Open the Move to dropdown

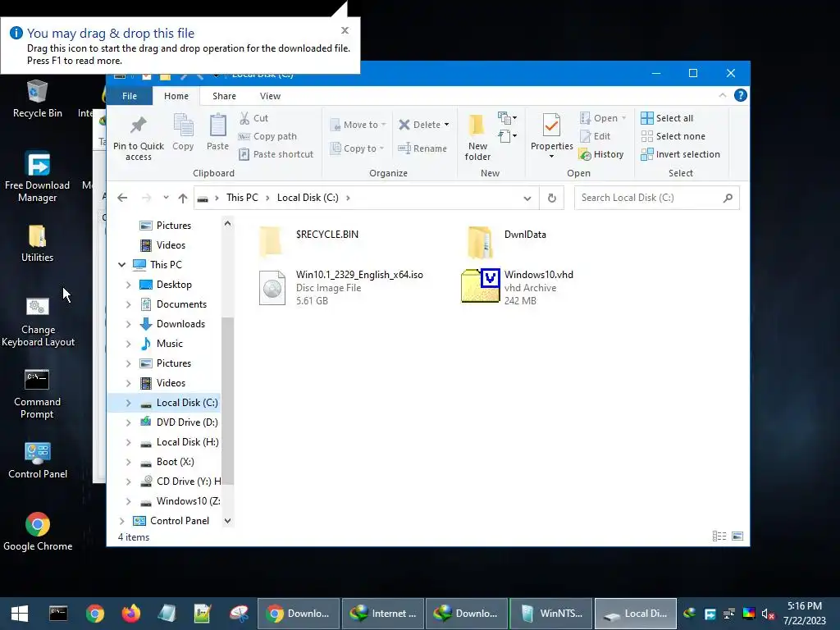pos(358,125)
